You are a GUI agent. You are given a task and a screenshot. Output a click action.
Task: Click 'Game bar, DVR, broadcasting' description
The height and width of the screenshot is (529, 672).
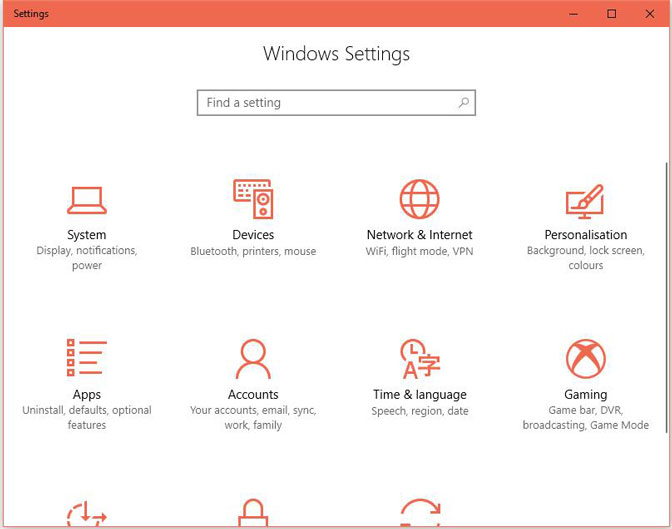585,417
